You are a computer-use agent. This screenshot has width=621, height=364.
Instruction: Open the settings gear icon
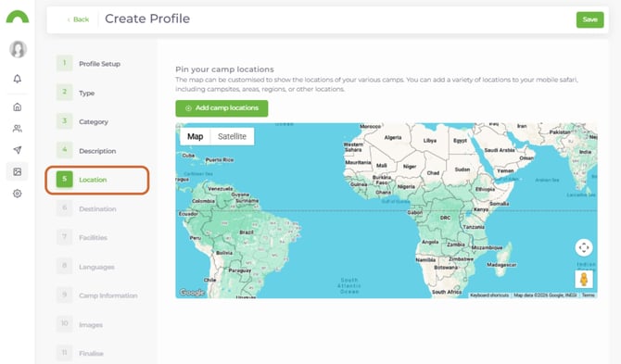[18, 194]
